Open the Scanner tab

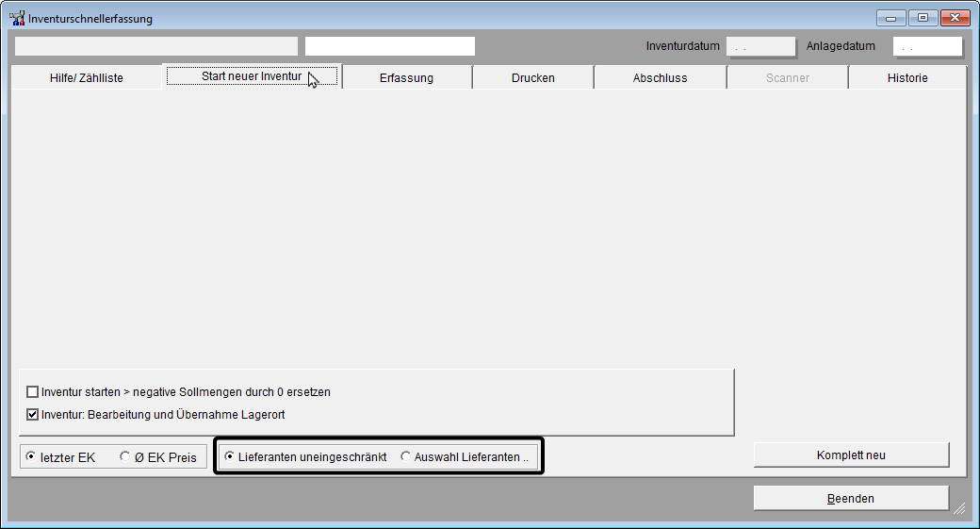[788, 77]
